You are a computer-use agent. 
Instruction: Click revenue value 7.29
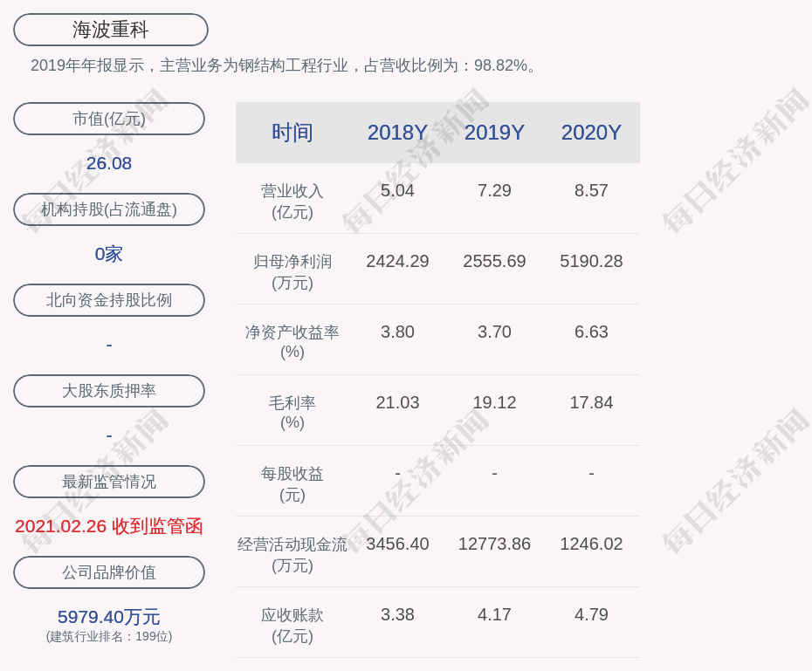click(494, 190)
